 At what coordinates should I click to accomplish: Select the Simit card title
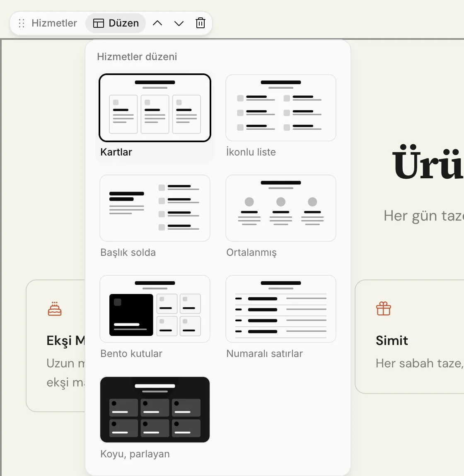click(392, 340)
